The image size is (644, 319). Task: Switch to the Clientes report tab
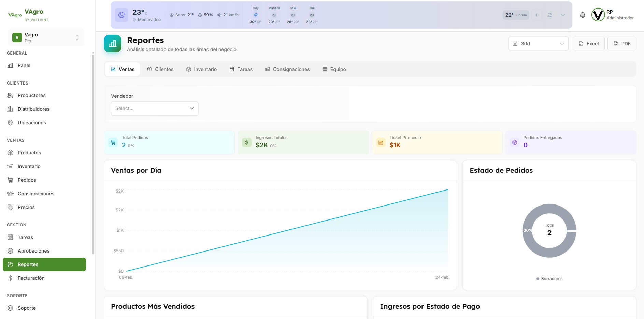tap(160, 69)
